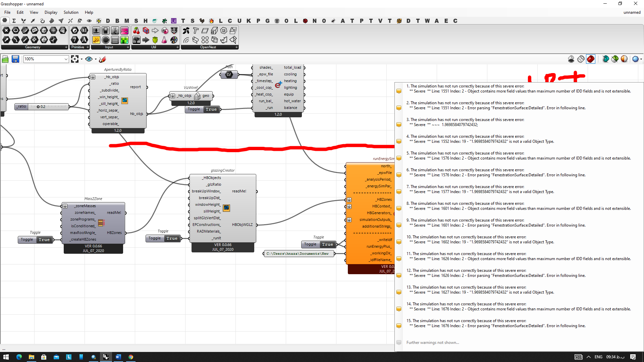This screenshot has width=644, height=362.
Task: Open the Display menu
Action: 51,12
